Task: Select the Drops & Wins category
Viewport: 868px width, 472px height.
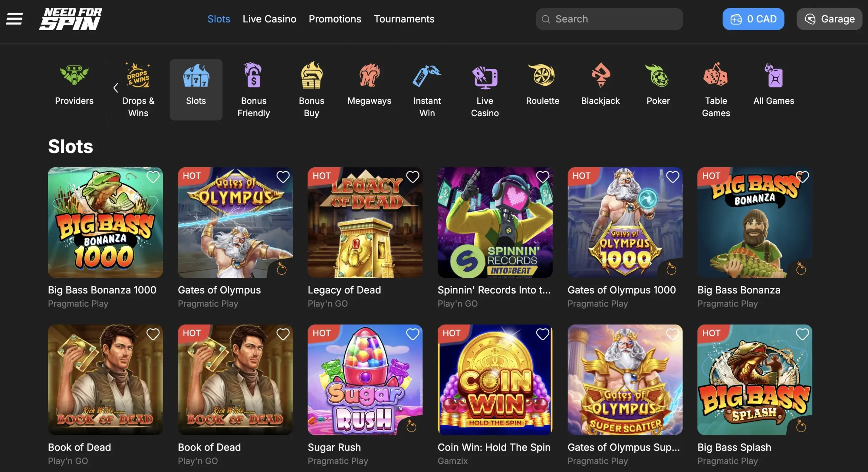Action: [x=138, y=90]
